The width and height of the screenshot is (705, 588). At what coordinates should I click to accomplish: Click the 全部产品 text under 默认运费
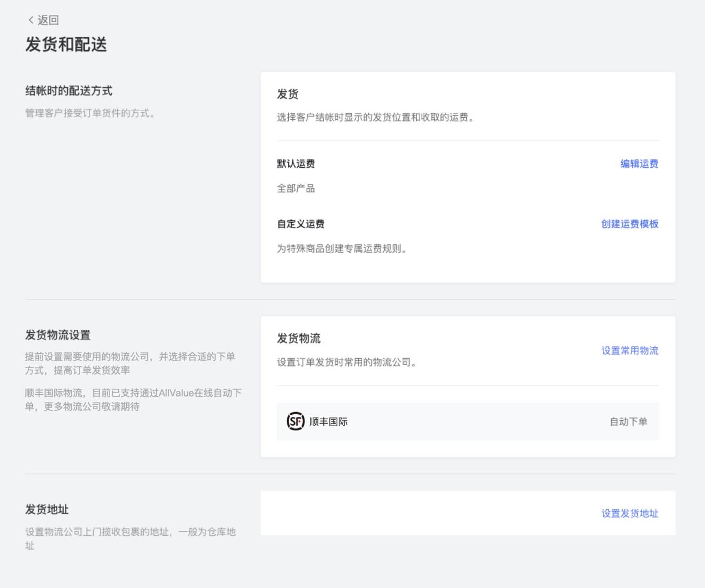[x=296, y=188]
